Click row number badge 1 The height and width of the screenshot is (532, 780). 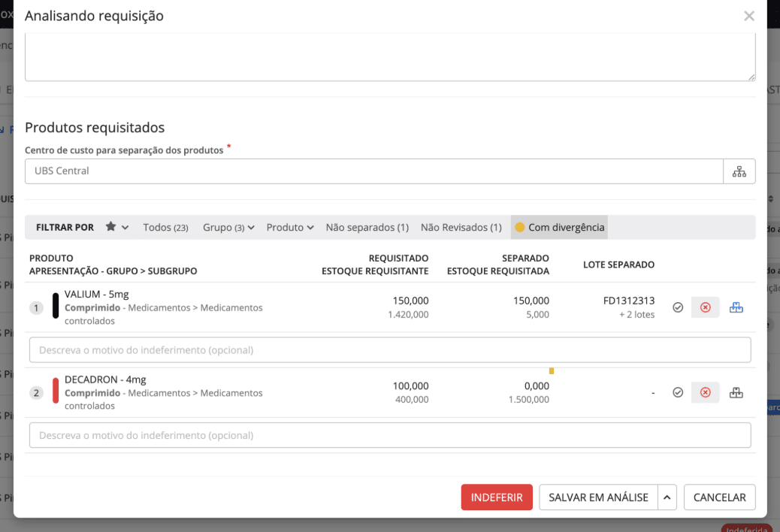[36, 308]
